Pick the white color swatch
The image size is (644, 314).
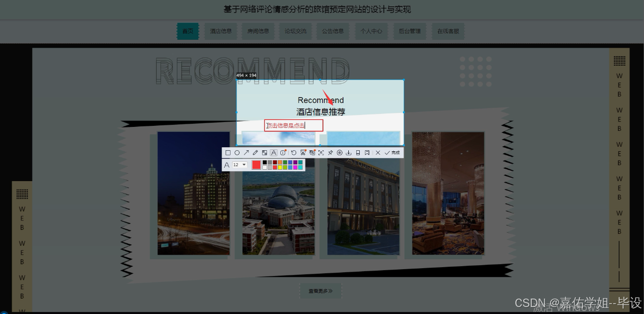point(265,168)
